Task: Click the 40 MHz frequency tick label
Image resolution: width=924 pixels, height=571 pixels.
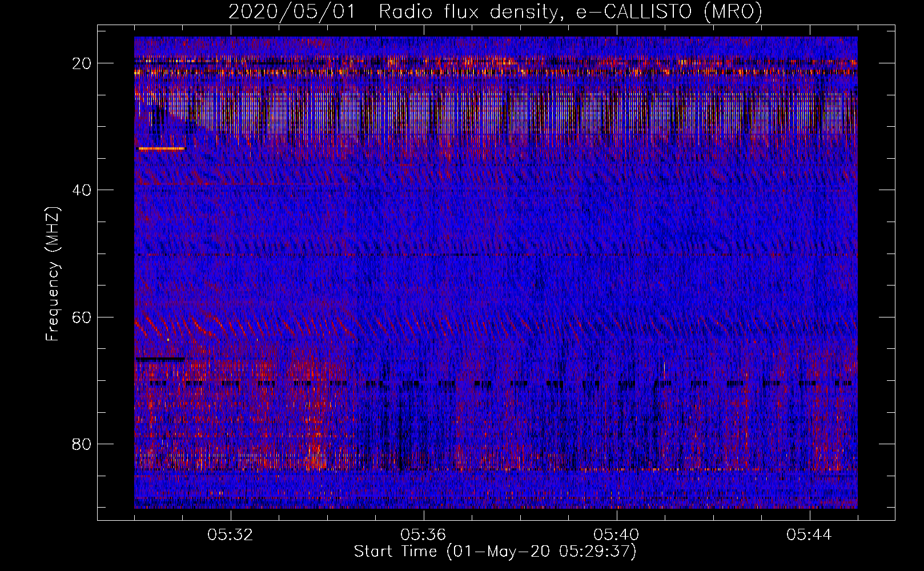Action: (x=82, y=190)
